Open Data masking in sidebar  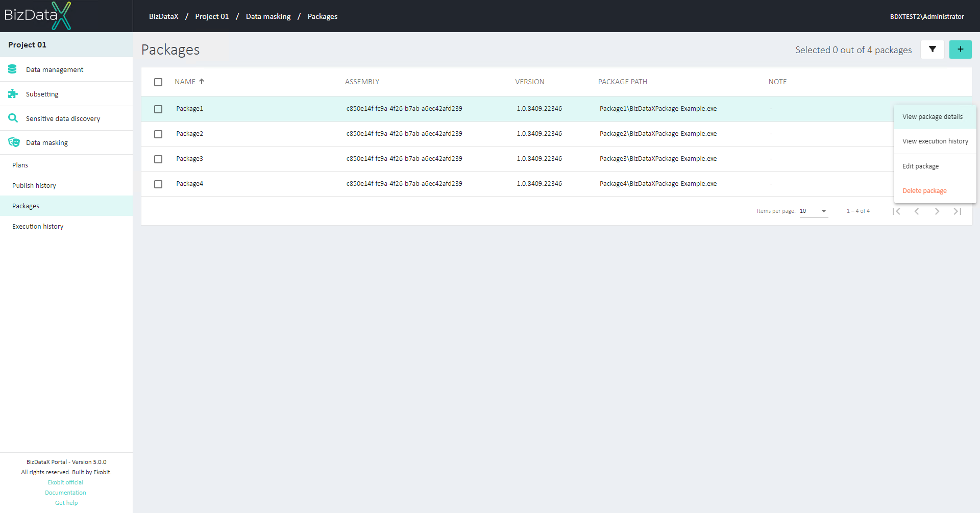pos(66,142)
